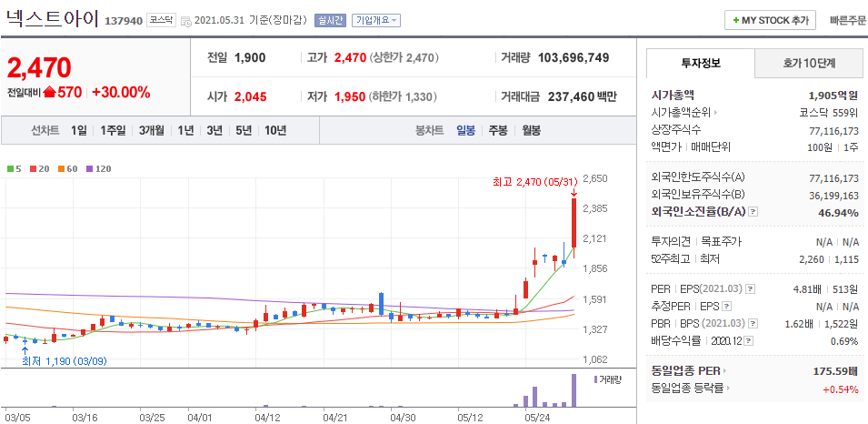
Task: Click the 04/12 date label on chart axis
Action: (x=267, y=417)
